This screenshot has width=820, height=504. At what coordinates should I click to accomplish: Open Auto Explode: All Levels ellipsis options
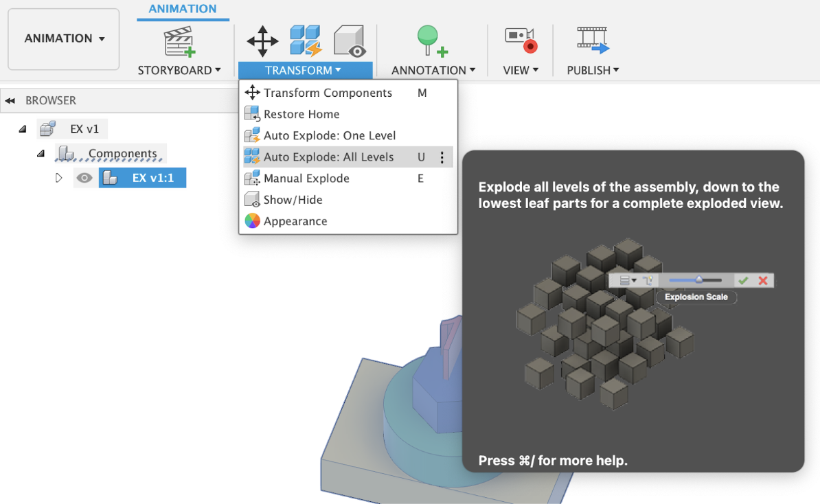(x=444, y=157)
